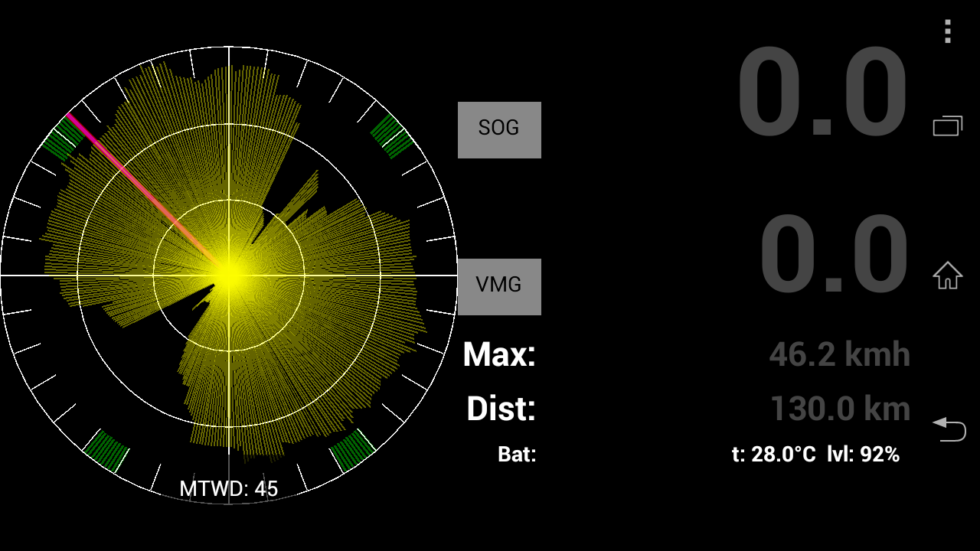Select the bottom-left green sector marker
The image size is (980, 551).
106,451
